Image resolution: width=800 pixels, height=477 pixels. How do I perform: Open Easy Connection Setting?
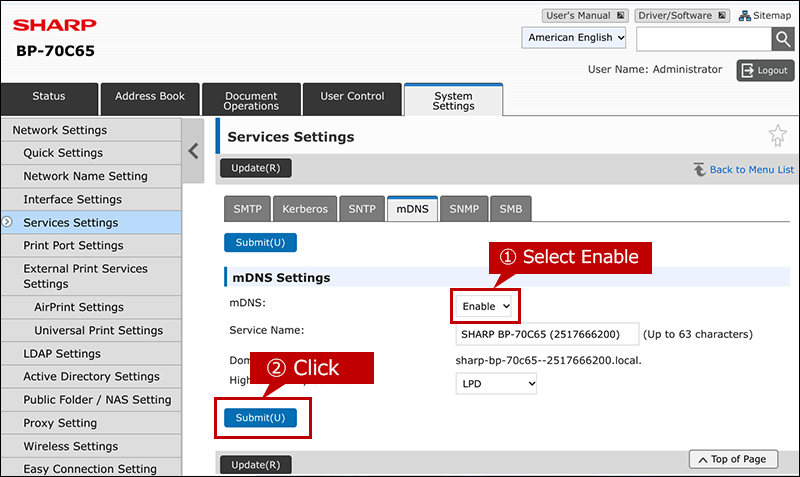coord(91,468)
